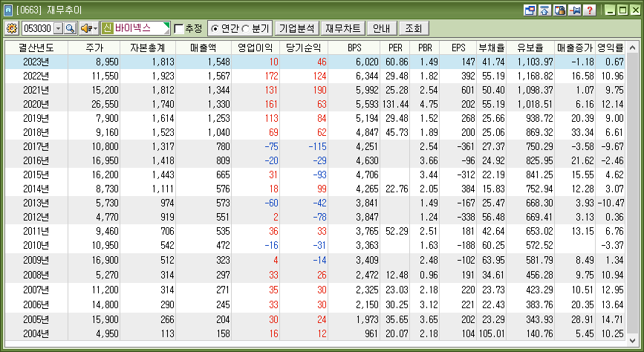644x352 pixels.
Task: Select the 2023년 row
Action: point(316,62)
